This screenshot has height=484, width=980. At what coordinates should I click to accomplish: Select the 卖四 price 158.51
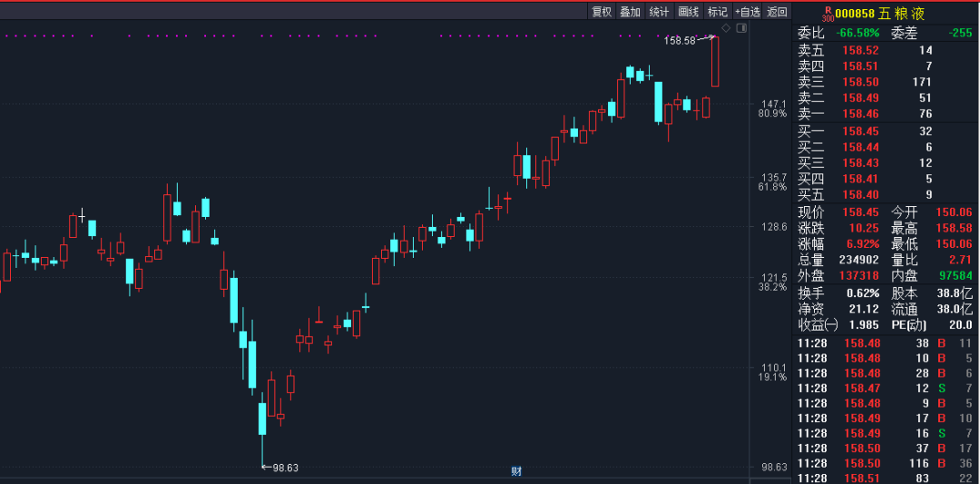tap(860, 66)
